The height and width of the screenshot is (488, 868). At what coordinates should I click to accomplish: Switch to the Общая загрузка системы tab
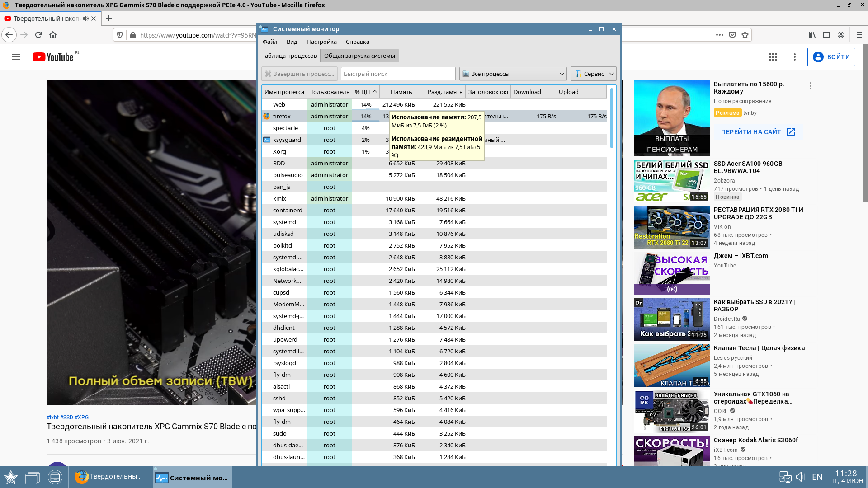(359, 56)
